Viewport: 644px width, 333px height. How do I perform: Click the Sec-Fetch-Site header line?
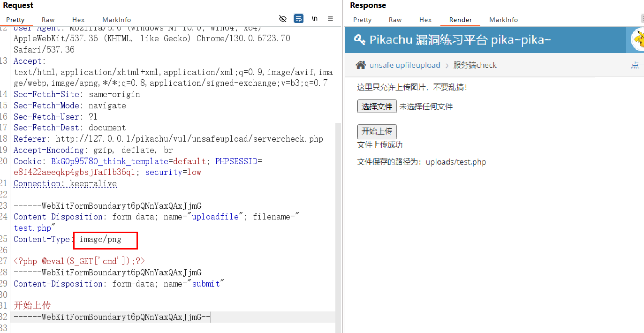(77, 94)
